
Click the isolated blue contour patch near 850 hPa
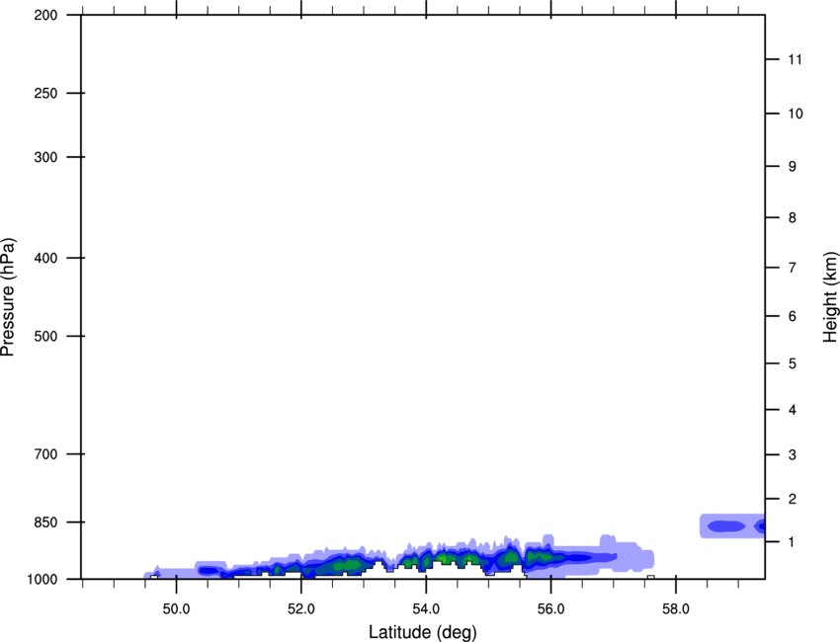click(x=731, y=526)
